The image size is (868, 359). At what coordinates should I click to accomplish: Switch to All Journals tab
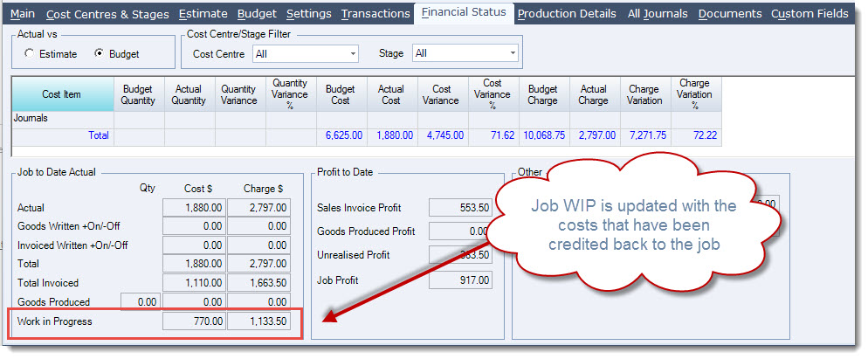click(658, 13)
